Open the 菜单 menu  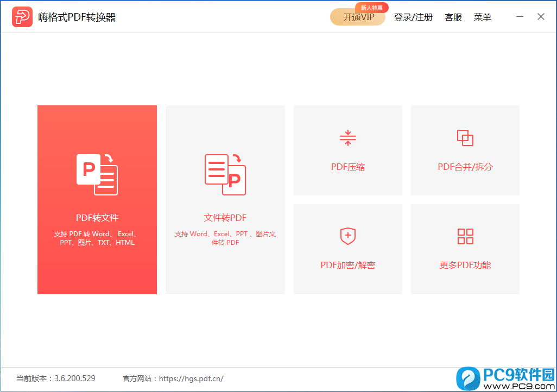click(x=482, y=17)
